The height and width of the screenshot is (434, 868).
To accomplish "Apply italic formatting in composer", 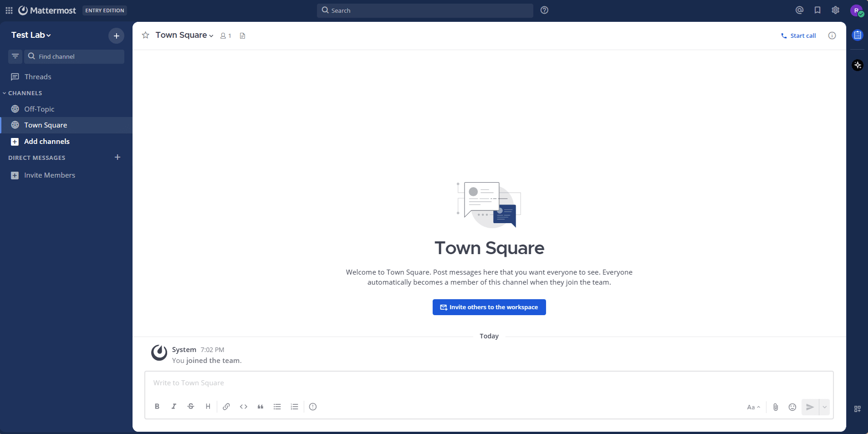I will click(x=174, y=407).
